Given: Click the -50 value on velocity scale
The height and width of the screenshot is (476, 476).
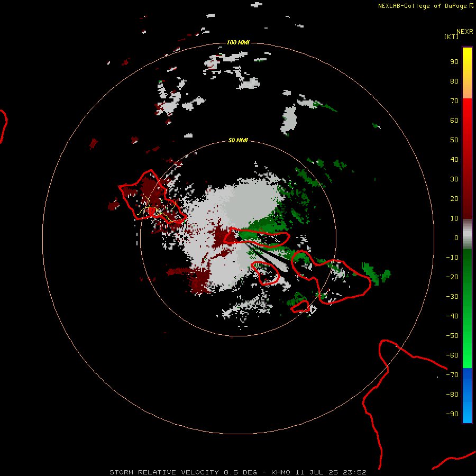Looking at the screenshot, I should pos(452,336).
